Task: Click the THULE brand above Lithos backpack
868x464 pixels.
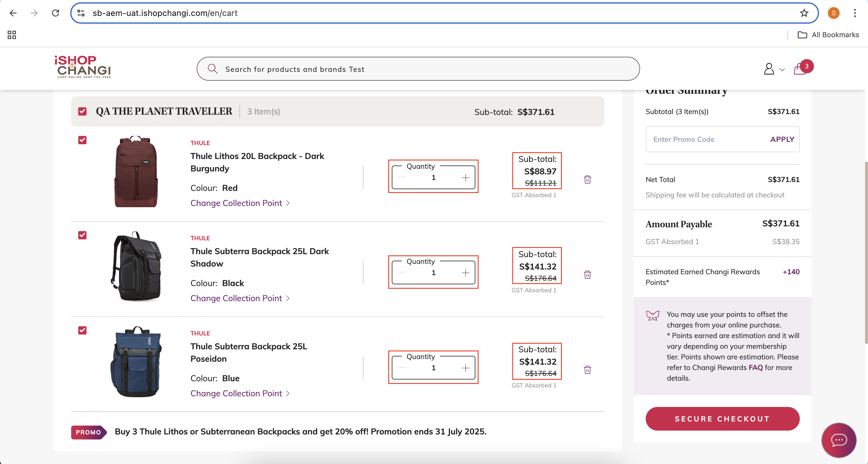Action: (200, 143)
